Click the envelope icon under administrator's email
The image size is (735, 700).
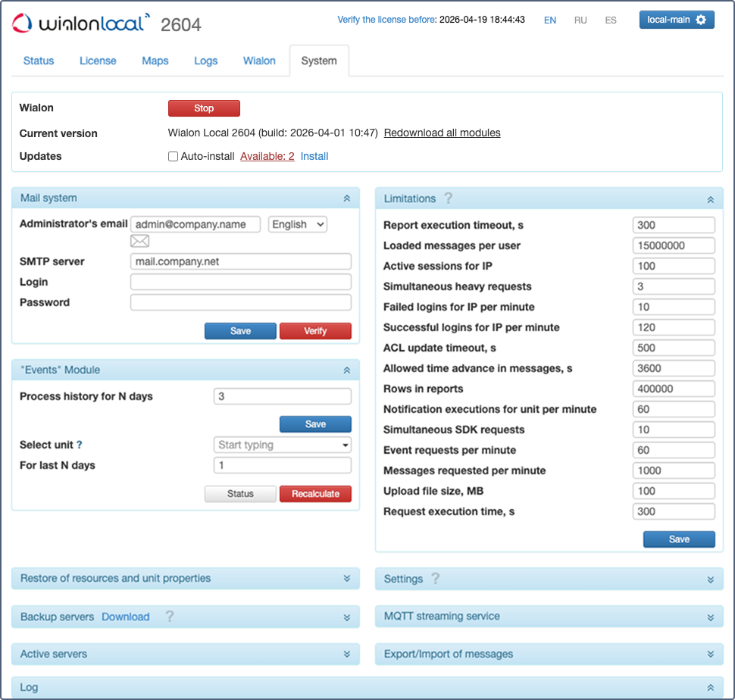(x=139, y=242)
